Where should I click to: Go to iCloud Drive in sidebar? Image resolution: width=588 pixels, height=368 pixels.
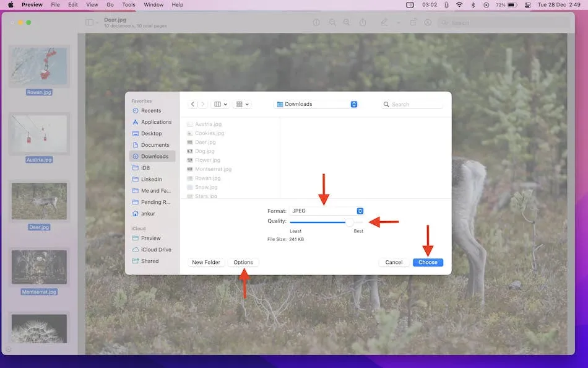click(x=156, y=250)
